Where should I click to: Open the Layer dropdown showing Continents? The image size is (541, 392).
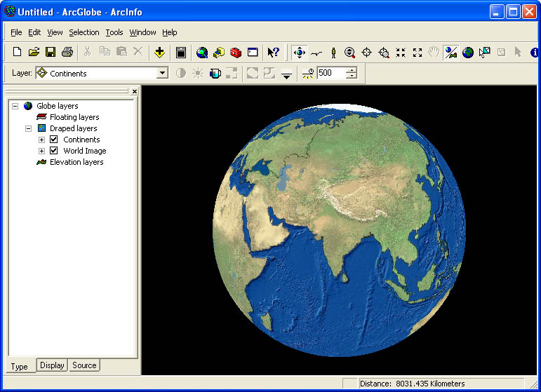[x=162, y=73]
